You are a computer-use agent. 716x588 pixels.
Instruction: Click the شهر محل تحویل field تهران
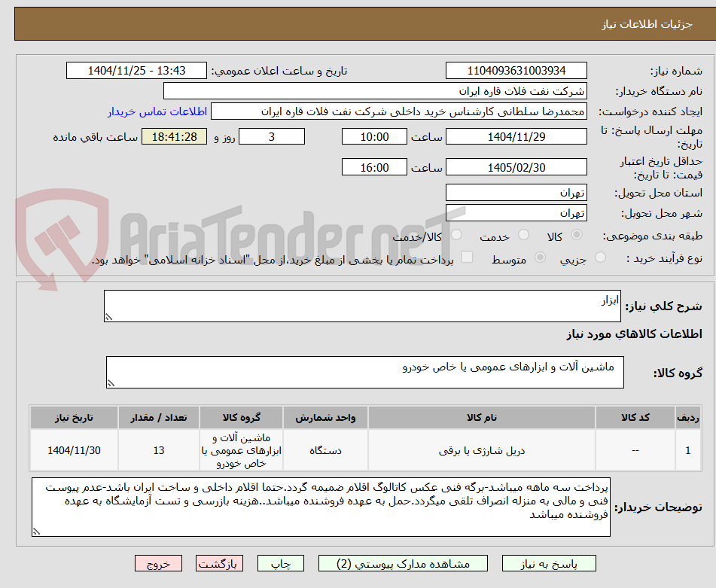pos(516,213)
